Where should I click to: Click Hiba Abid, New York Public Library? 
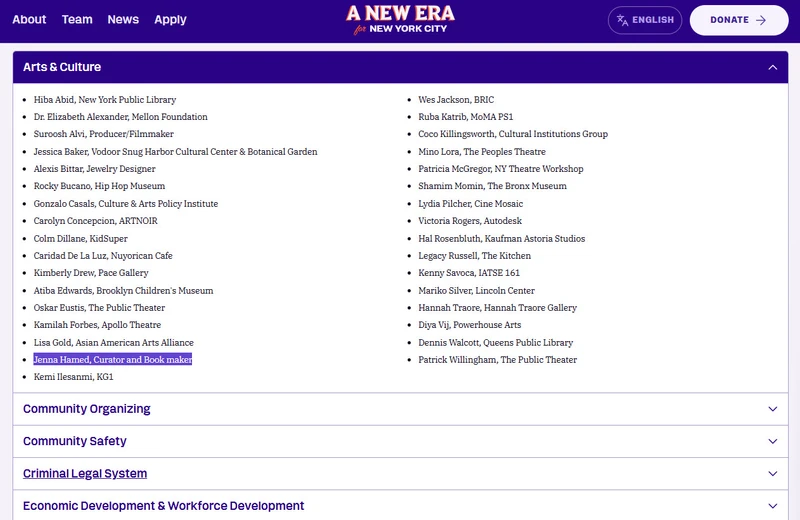[x=105, y=100]
